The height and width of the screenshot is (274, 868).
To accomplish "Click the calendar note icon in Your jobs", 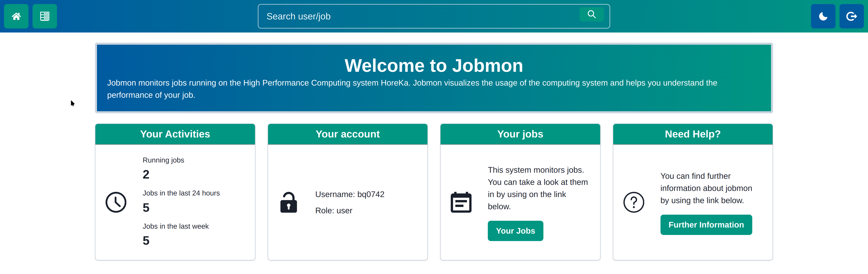I will click(461, 202).
